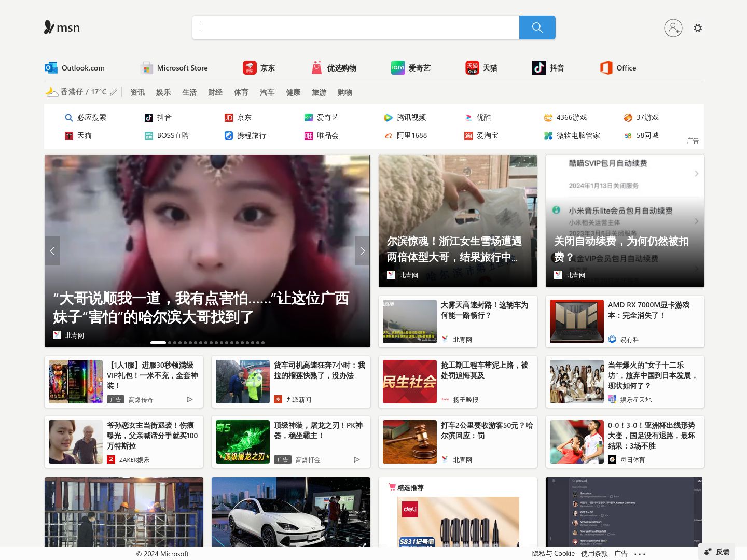Open 爷孙恋女主当街遇袭 article

pyautogui.click(x=124, y=442)
